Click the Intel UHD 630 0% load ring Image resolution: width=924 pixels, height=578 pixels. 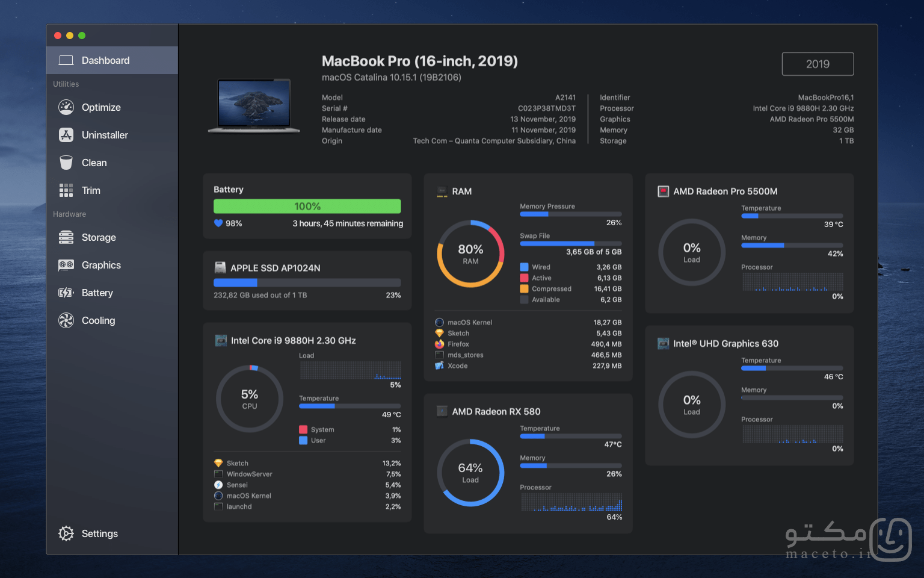click(692, 405)
